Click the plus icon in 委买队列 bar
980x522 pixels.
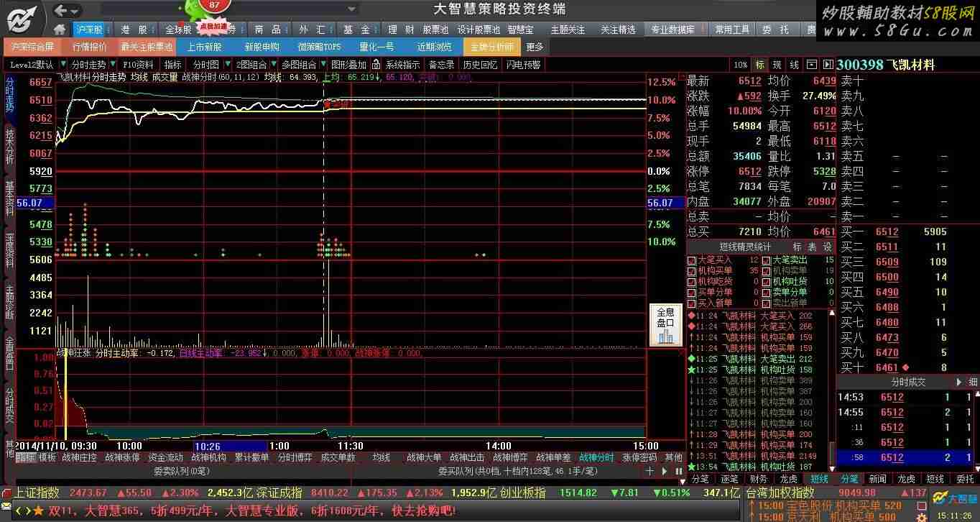(x=650, y=471)
